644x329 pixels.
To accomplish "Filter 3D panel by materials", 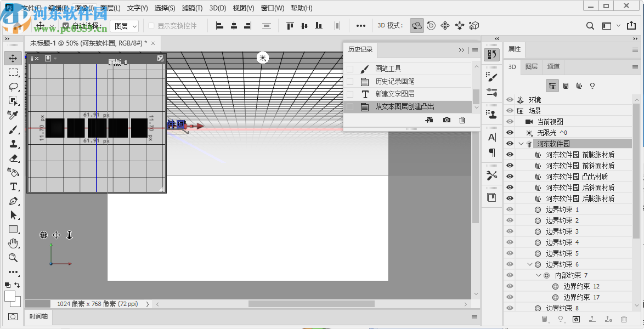I will [x=578, y=85].
